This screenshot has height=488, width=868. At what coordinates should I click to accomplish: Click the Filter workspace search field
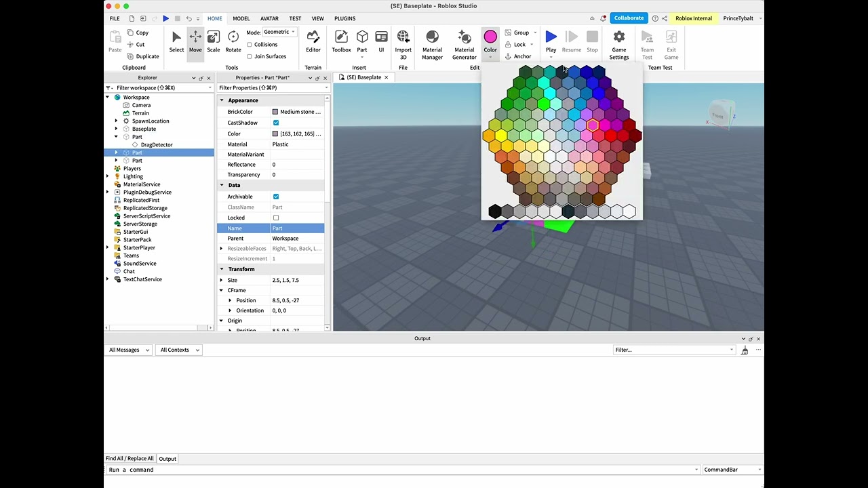pyautogui.click(x=159, y=88)
